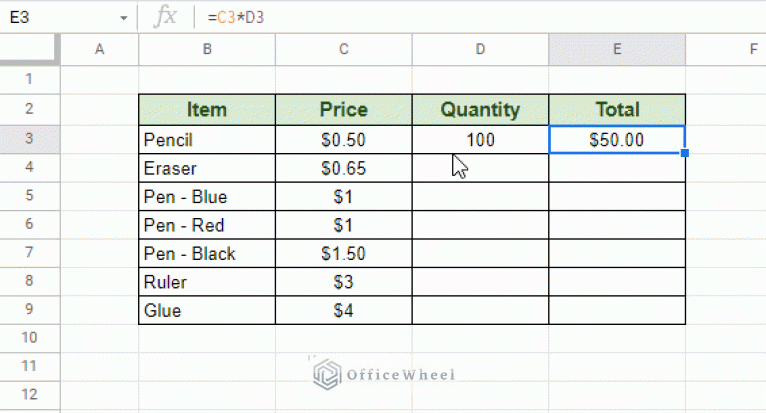The width and height of the screenshot is (766, 413).
Task: Select column E header
Action: pos(617,49)
